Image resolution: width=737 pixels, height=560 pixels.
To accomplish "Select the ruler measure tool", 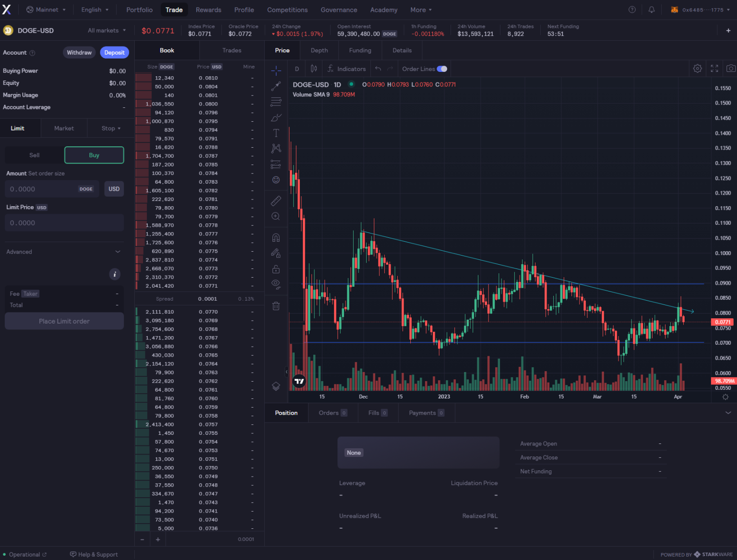I will pyautogui.click(x=276, y=200).
